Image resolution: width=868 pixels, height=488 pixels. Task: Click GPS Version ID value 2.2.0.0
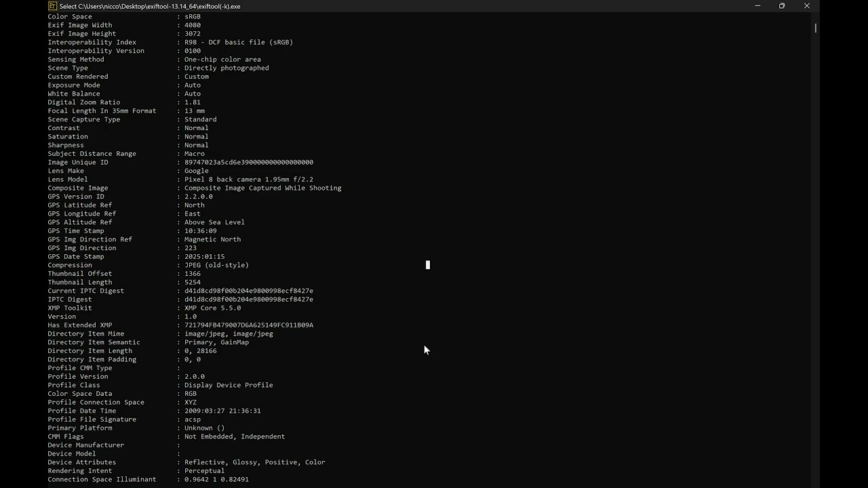[x=199, y=197]
